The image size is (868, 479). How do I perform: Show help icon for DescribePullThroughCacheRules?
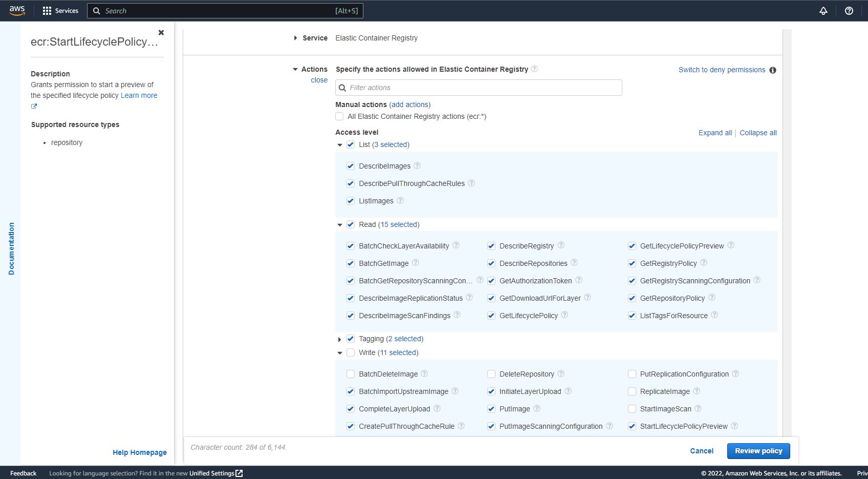(x=471, y=183)
